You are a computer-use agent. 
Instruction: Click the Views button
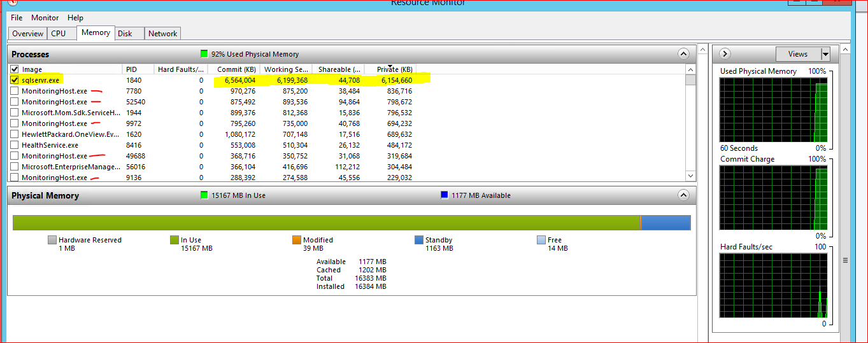(798, 54)
